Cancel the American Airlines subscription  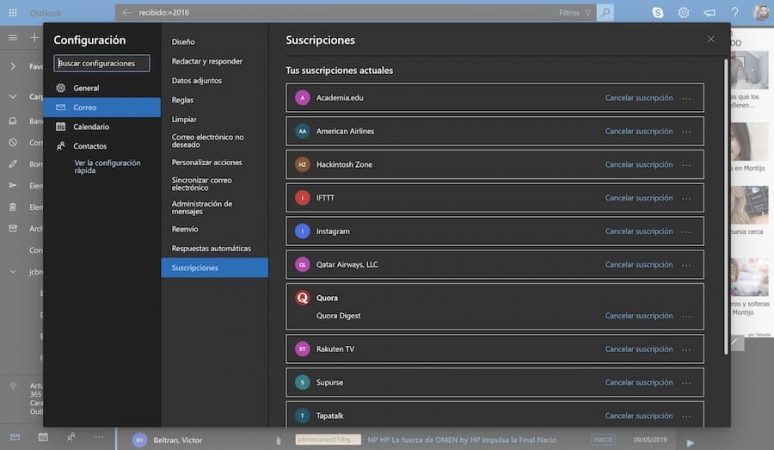(639, 131)
